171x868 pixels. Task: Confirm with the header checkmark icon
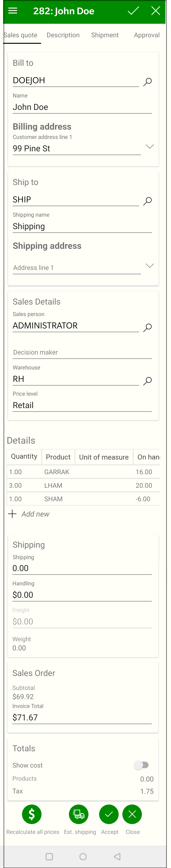click(x=133, y=11)
